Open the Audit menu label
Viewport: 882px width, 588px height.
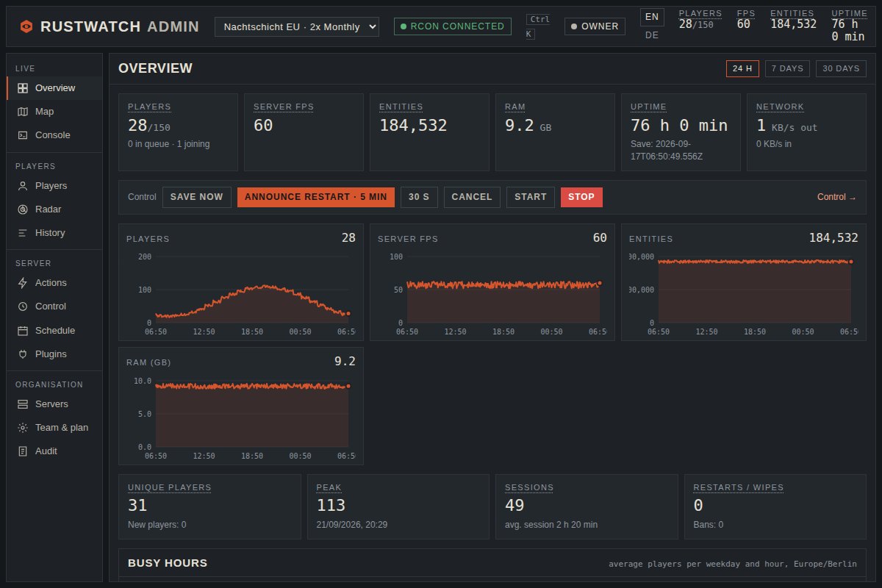(46, 451)
